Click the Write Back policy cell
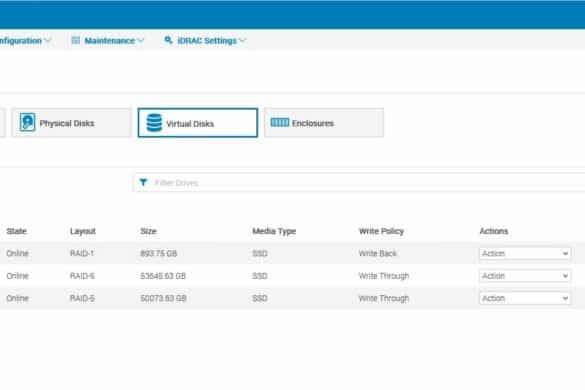The height and width of the screenshot is (390, 585). (x=377, y=253)
